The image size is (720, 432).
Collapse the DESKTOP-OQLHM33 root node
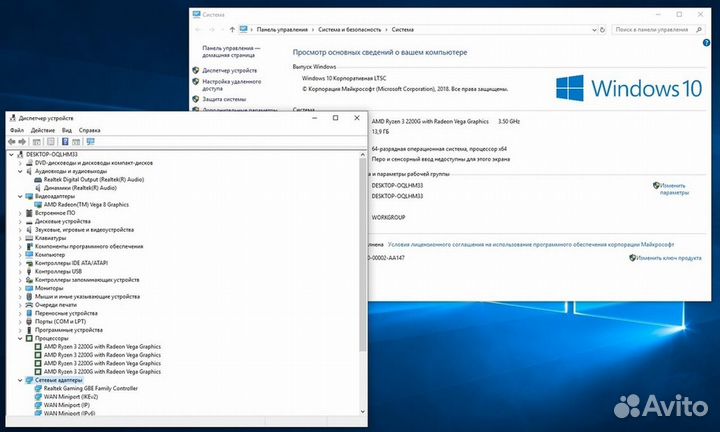(x=11, y=155)
